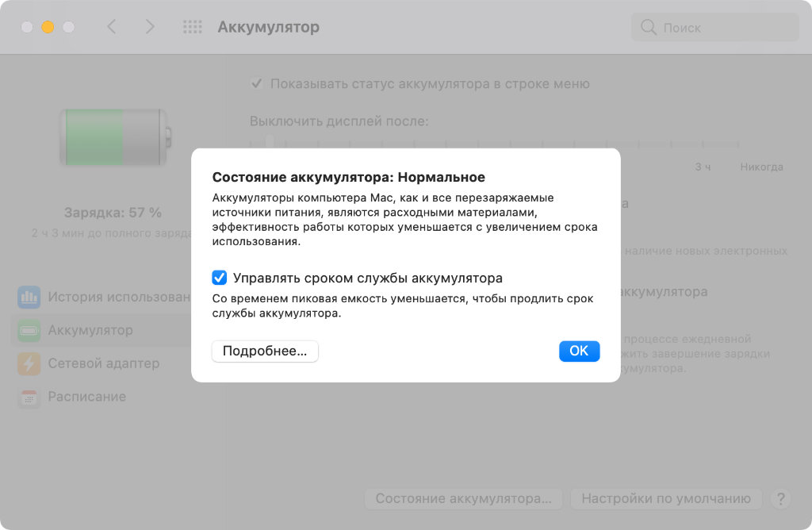The height and width of the screenshot is (530, 812).
Task: Click the battery charge level image
Action: (115, 137)
